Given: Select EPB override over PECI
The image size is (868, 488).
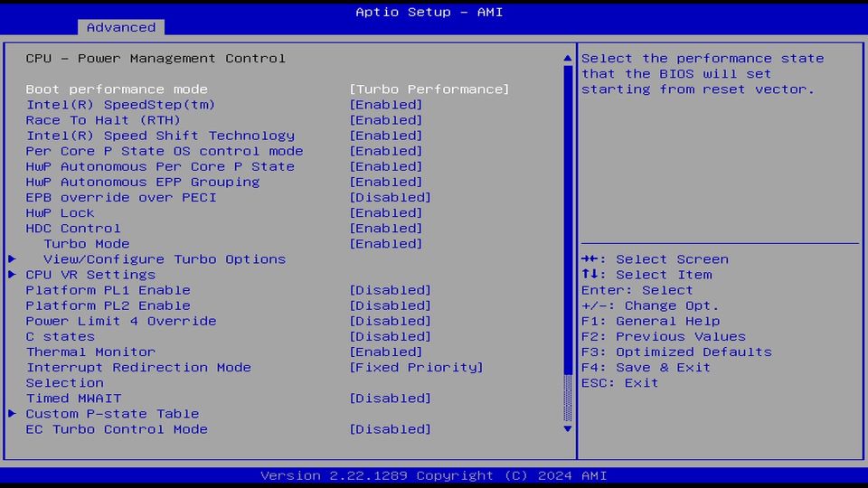Looking at the screenshot, I should coord(121,198).
